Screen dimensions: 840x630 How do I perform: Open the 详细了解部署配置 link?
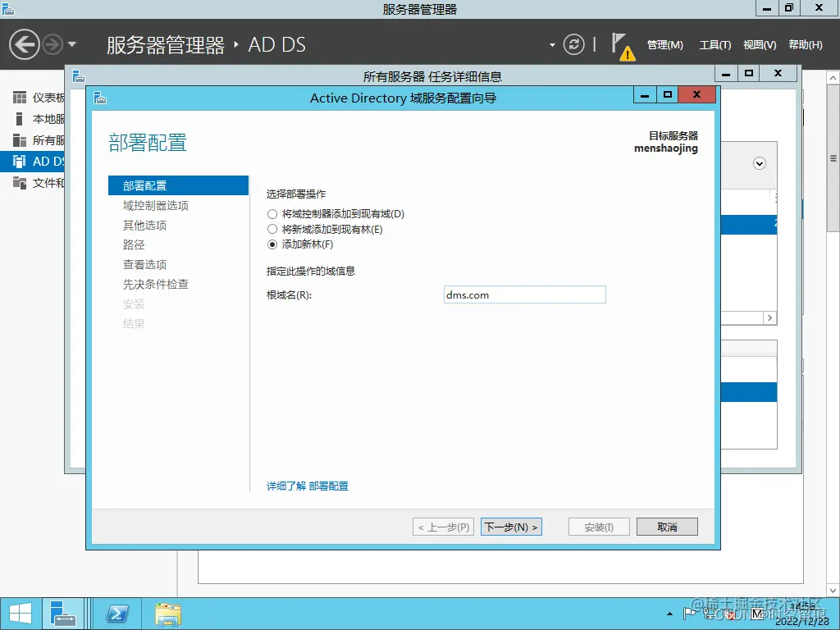pyautogui.click(x=306, y=486)
